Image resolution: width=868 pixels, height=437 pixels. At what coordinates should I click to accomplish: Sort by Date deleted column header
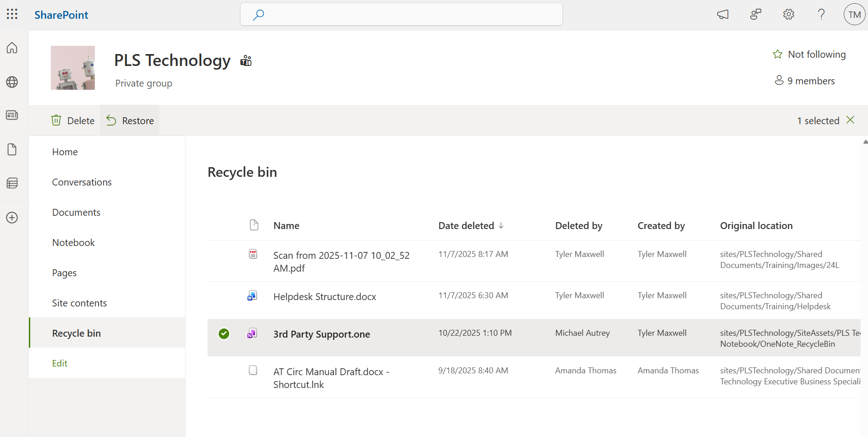coord(466,226)
